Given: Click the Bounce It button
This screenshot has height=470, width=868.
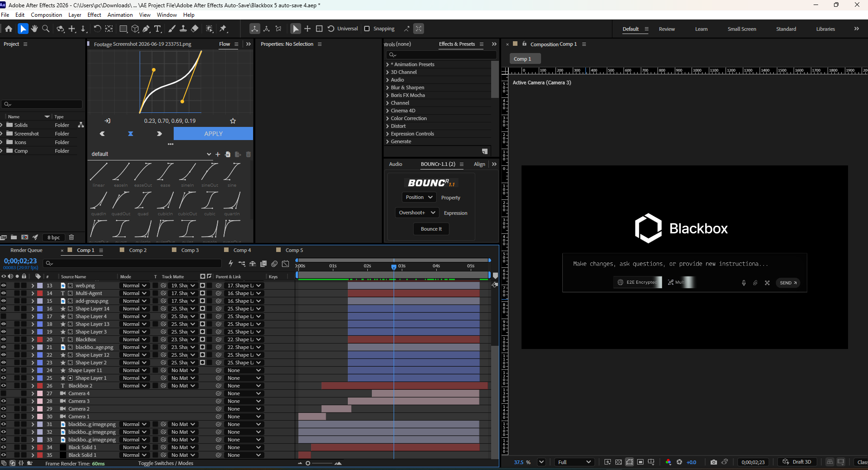Looking at the screenshot, I should coord(431,229).
